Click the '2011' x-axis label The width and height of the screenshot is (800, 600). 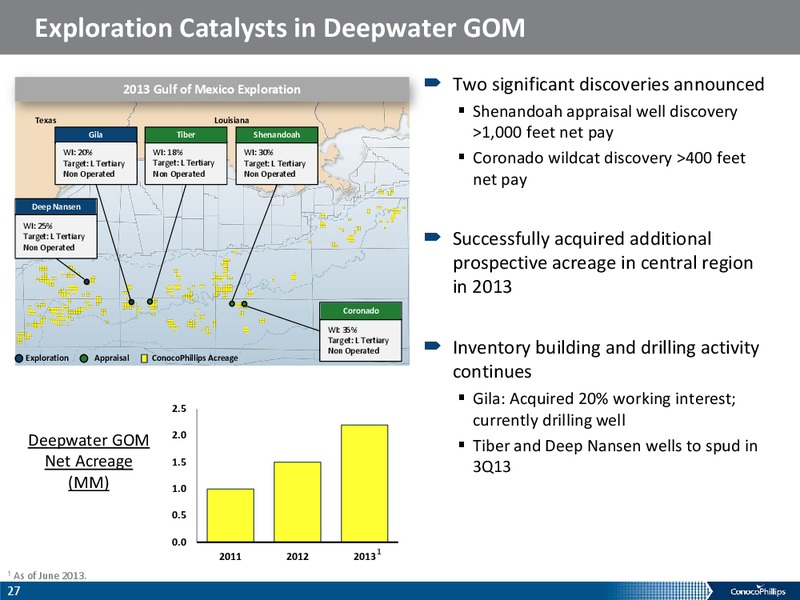click(230, 557)
